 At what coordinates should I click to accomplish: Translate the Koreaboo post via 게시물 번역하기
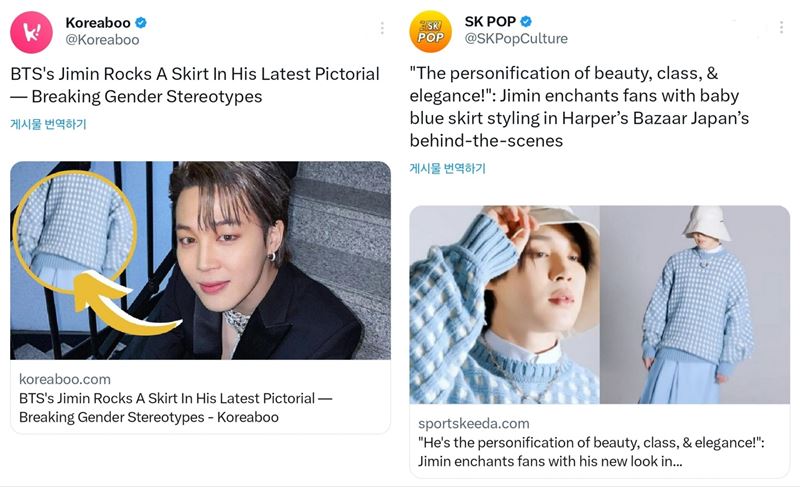48,124
